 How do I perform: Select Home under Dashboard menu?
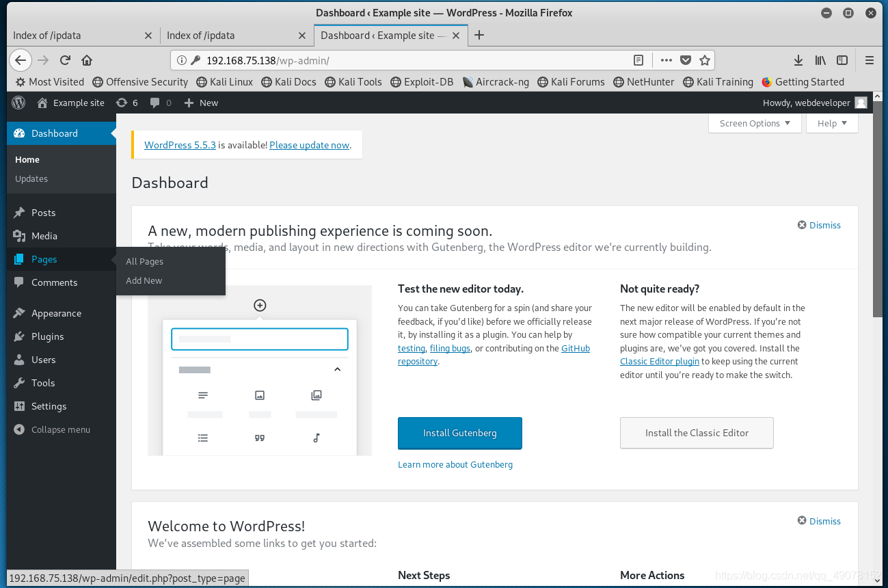[27, 159]
